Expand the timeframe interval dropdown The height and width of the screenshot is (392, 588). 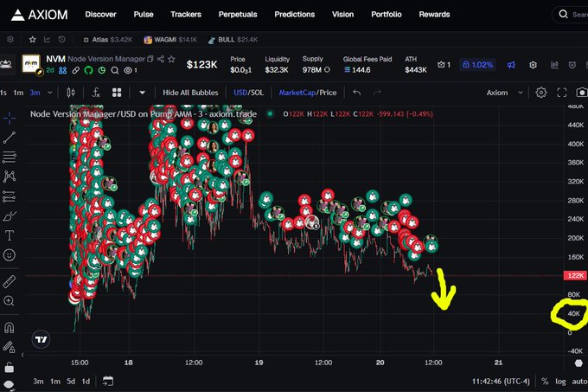click(50, 93)
